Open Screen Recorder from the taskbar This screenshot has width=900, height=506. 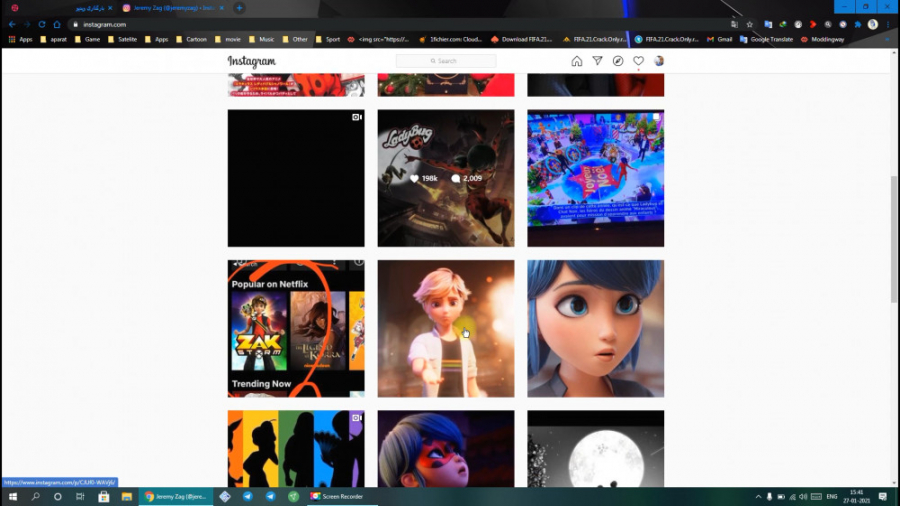point(336,496)
